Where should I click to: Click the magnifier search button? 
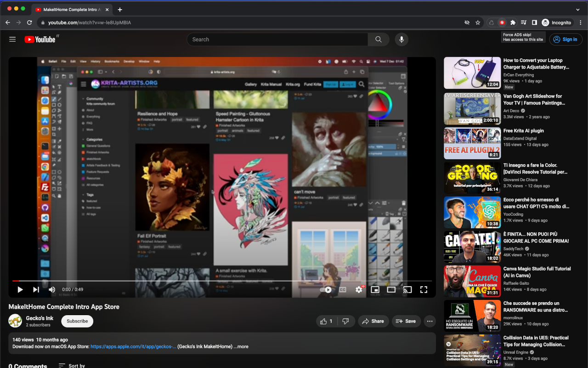click(x=379, y=40)
